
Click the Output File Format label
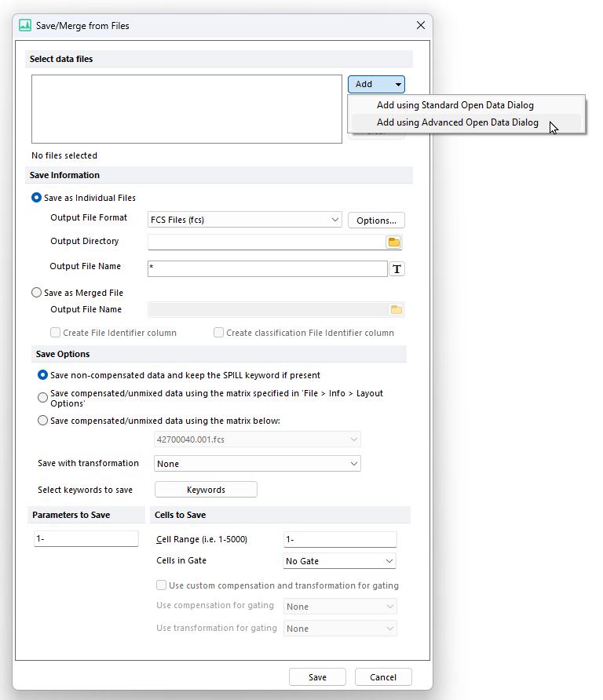pos(89,217)
